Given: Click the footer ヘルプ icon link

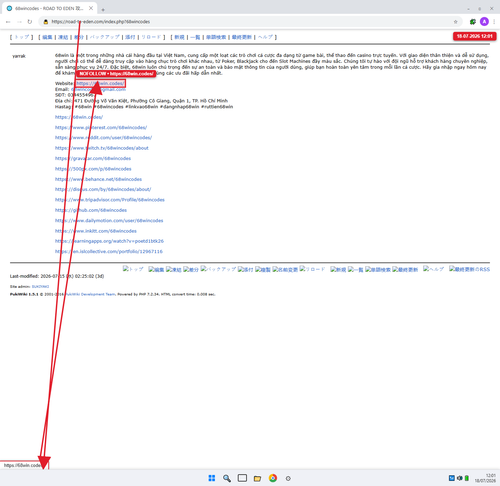Looking at the screenshot, I should pos(434,269).
